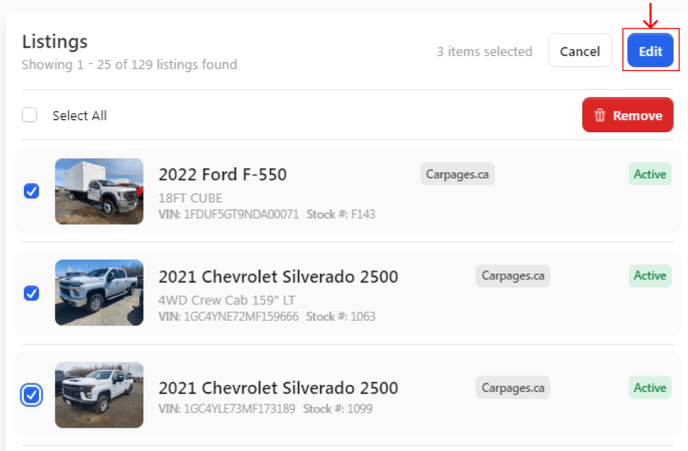Click Carpages.ca tag on Ford F-550
The image size is (688, 451).
click(x=457, y=174)
